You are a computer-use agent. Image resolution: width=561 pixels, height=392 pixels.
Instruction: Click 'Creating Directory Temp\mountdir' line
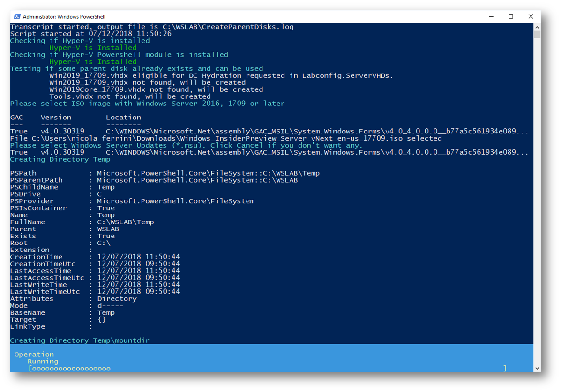(x=80, y=340)
